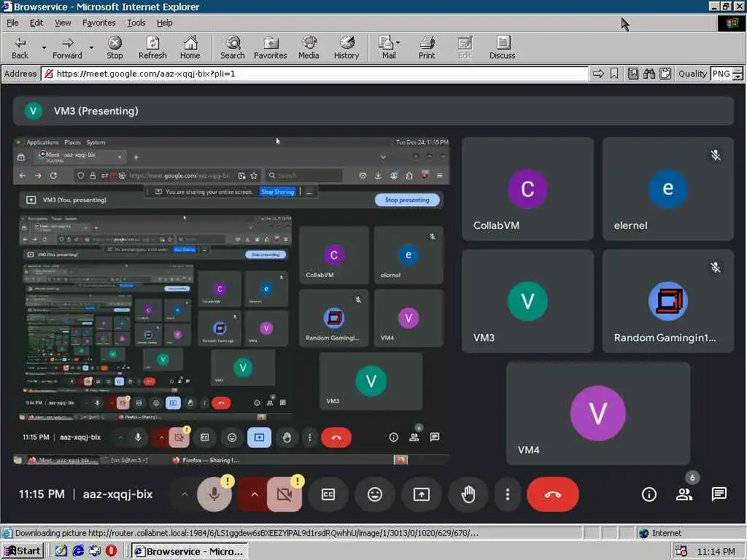
Task: Click Stop Sharing in shared Firefox bar
Action: click(278, 192)
